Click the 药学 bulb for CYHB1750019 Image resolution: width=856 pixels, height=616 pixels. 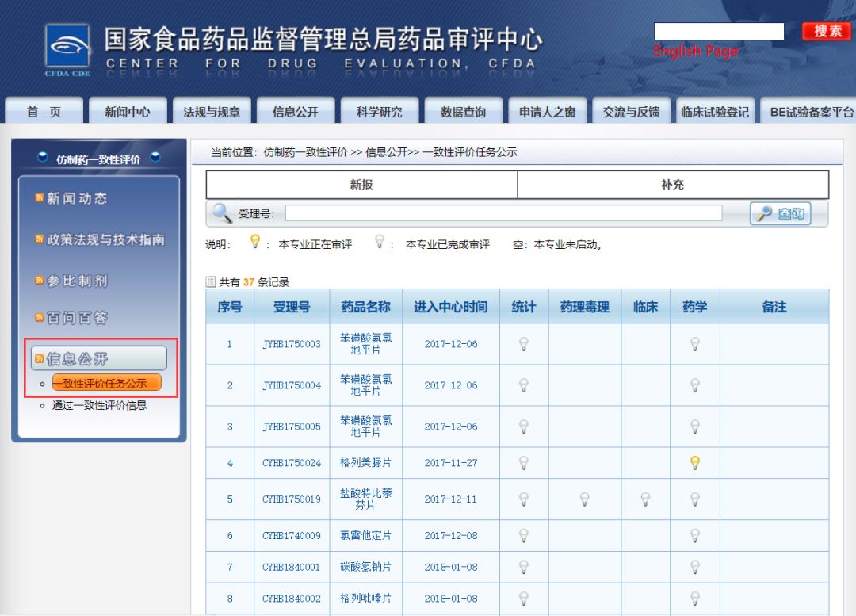(695, 499)
